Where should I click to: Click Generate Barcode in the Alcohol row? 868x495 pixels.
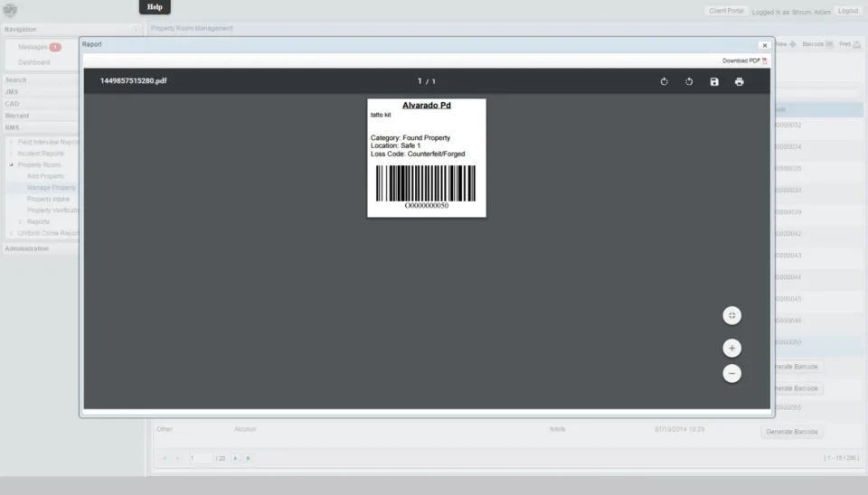(x=792, y=432)
